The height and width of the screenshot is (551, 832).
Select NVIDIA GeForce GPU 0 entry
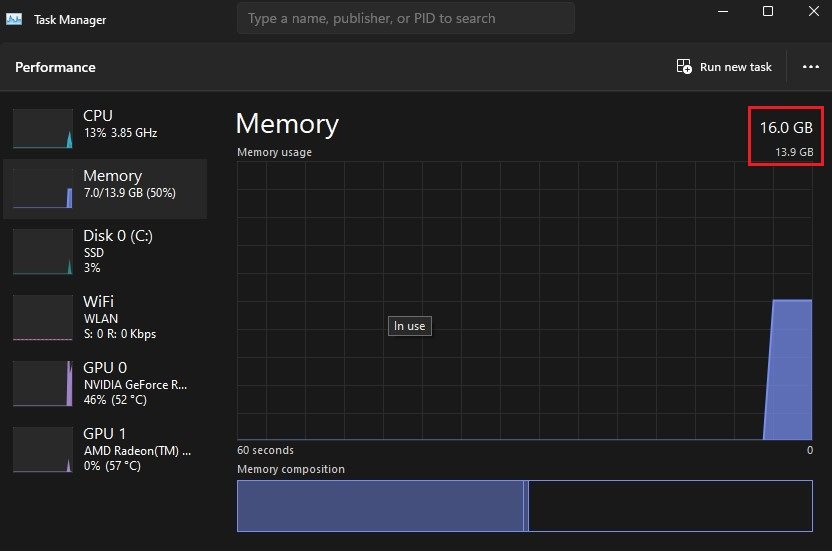click(x=135, y=384)
